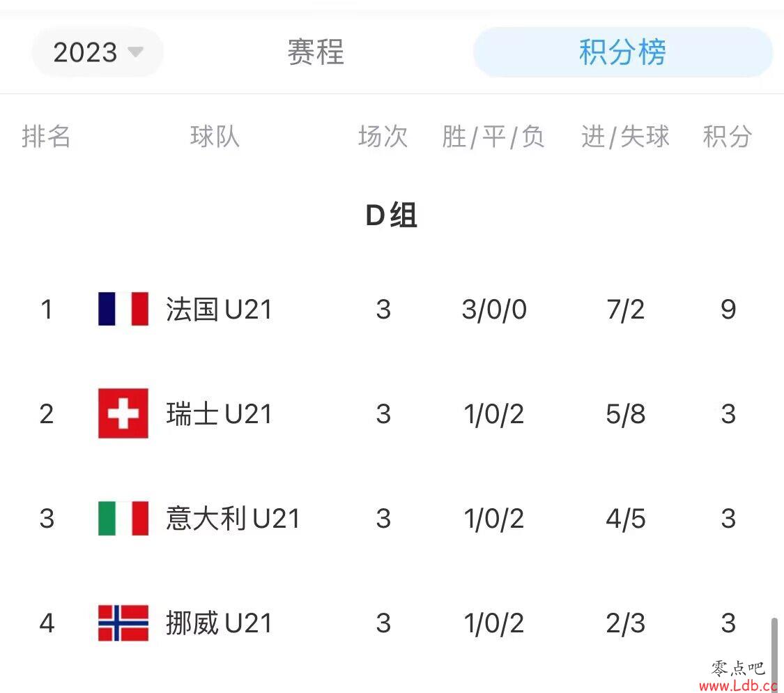Open the 2023 season dropdown

(x=98, y=52)
